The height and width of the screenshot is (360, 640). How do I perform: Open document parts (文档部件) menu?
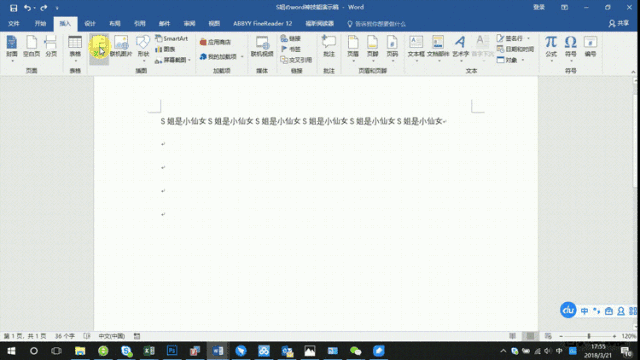click(x=438, y=48)
